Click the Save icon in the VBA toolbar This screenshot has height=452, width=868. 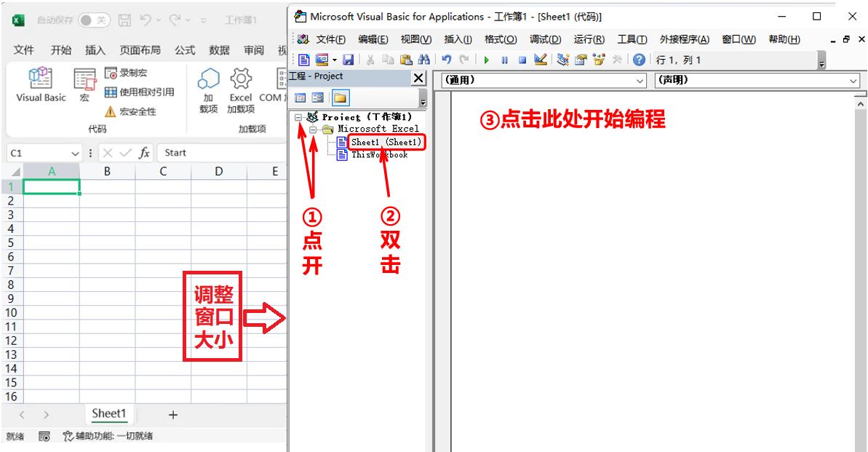(348, 60)
